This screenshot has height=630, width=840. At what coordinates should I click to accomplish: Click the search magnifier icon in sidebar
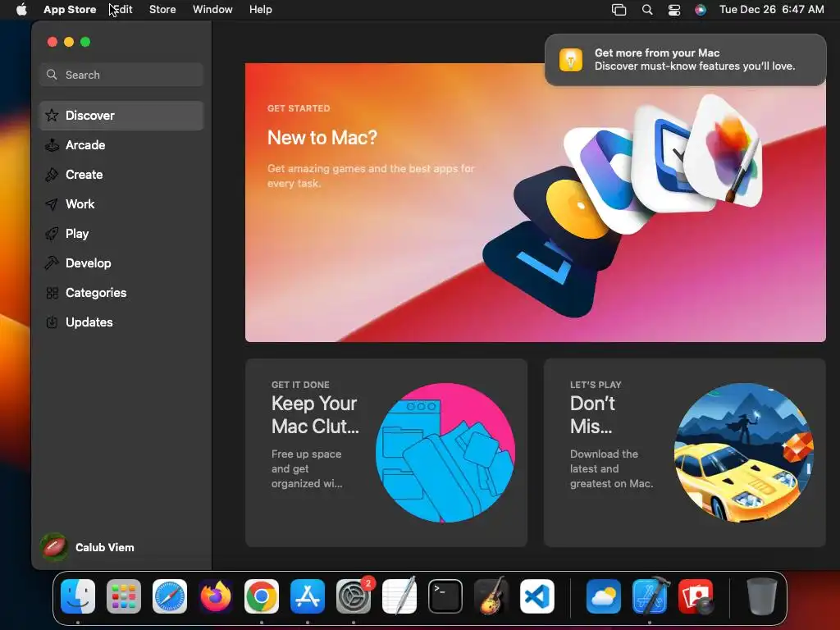click(52, 75)
